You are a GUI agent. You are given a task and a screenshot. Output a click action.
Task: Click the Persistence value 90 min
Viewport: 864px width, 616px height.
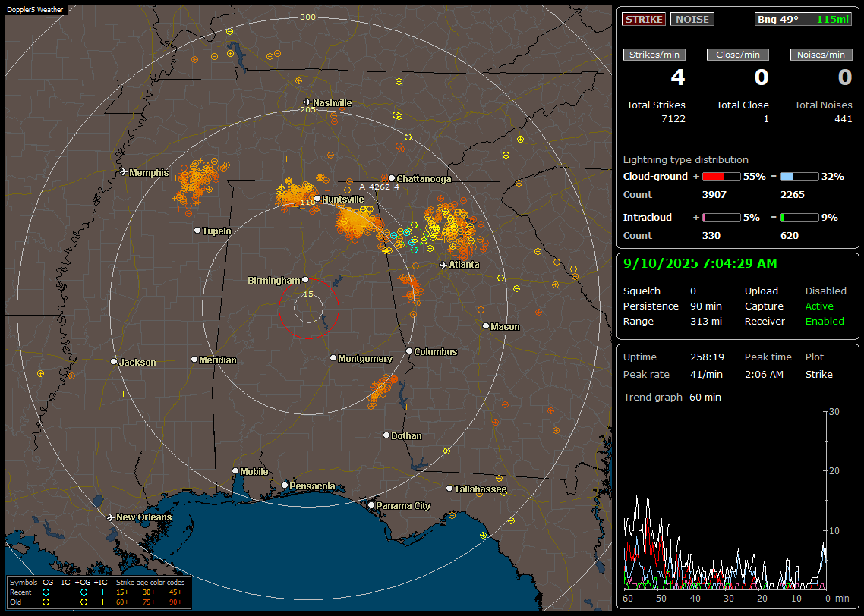pos(706,306)
